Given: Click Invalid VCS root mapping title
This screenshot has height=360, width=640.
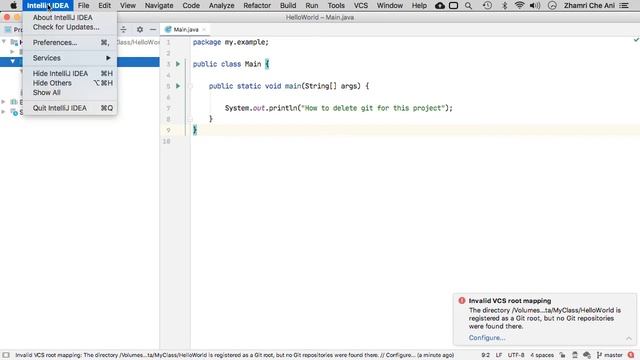Looking at the screenshot, I should [x=510, y=300].
